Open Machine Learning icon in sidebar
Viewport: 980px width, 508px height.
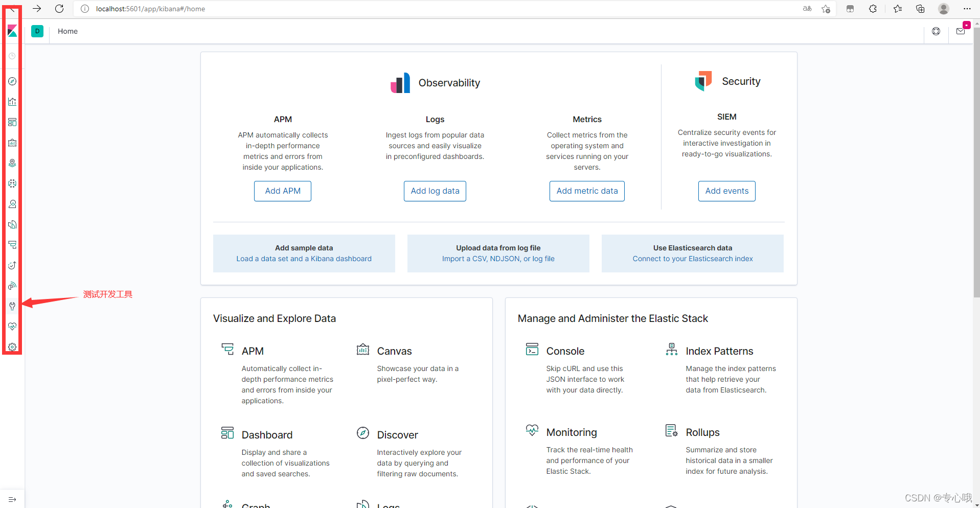(x=12, y=183)
